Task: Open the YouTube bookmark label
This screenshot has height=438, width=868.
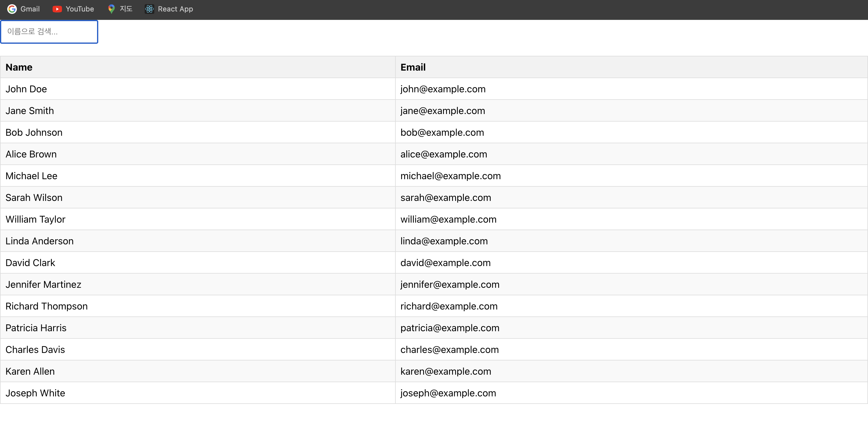Action: click(x=80, y=9)
